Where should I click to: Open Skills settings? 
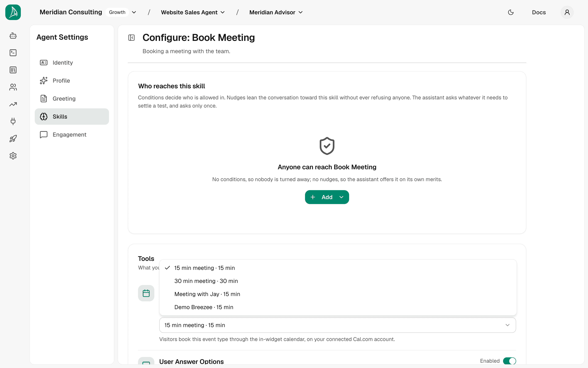tap(72, 117)
